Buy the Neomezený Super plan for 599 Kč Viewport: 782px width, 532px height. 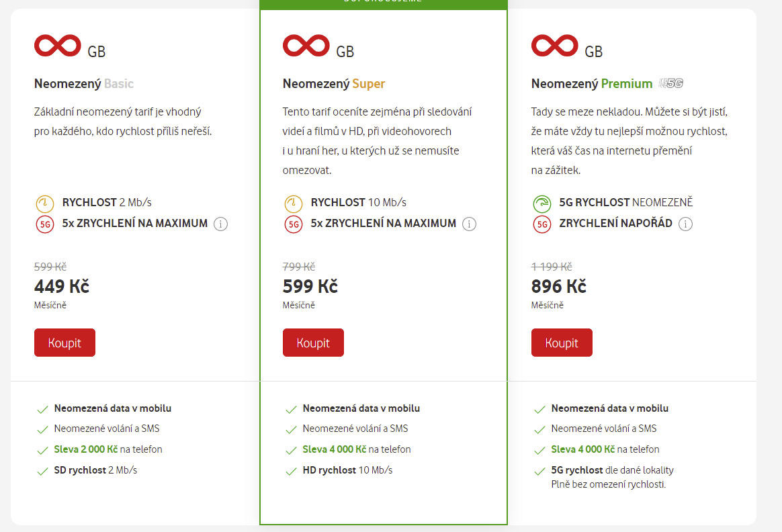coord(313,343)
